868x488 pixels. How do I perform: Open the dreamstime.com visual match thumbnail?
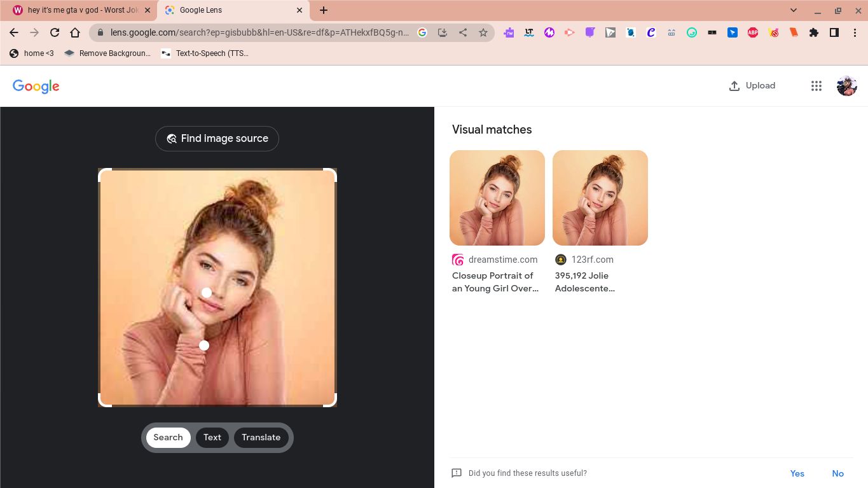[497, 198]
